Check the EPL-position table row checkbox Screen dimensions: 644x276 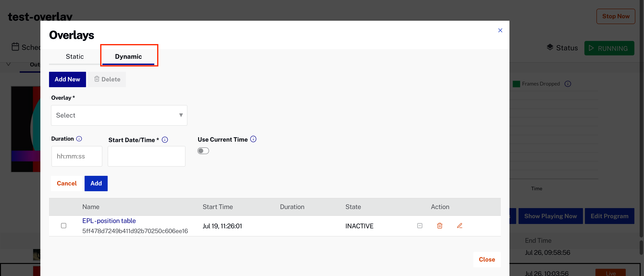[63, 225]
